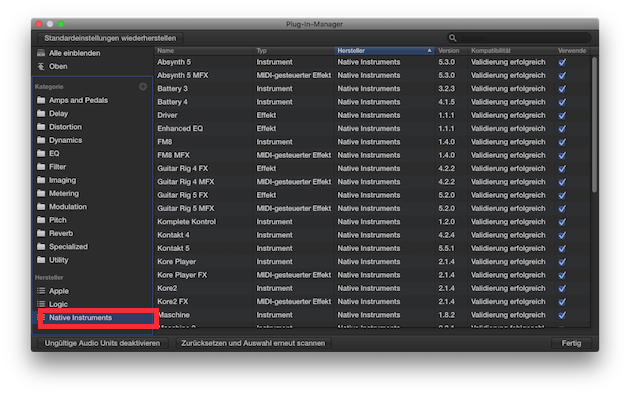Click the FM8 Validierung erfolgreich cell

508,142
